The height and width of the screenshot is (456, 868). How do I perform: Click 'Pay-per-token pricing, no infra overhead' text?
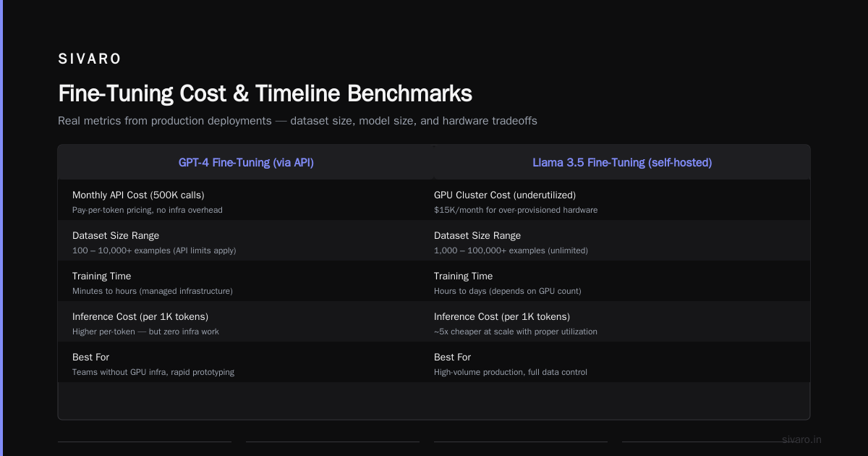(148, 210)
